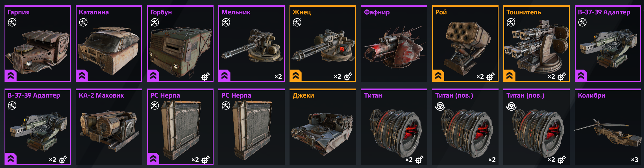Click the Каталина item title
This screenshot has height=168, width=644.
(x=94, y=12)
